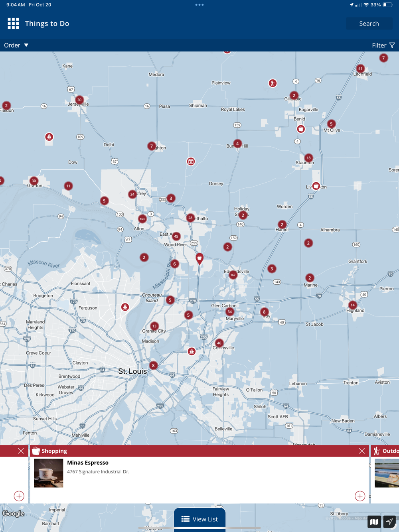Select the shopping marker near Benld
The image size is (399, 532).
tap(301, 129)
